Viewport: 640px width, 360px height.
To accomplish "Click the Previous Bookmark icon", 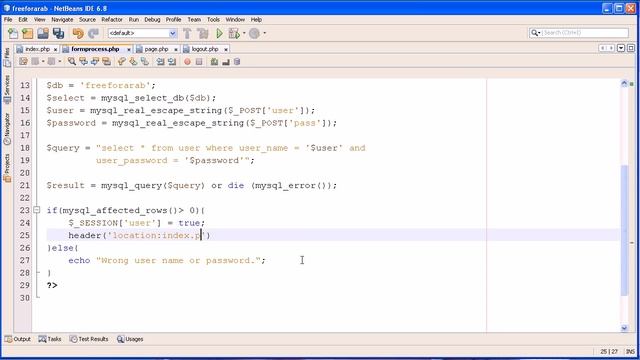I will [121, 62].
